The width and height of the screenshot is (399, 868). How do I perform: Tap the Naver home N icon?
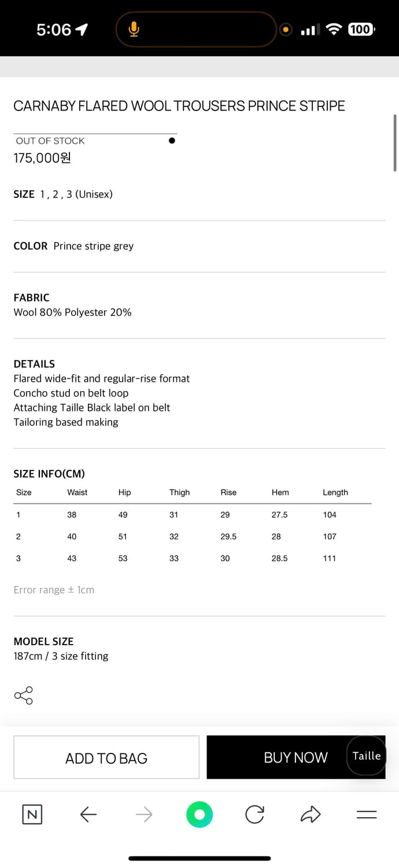tap(32, 815)
